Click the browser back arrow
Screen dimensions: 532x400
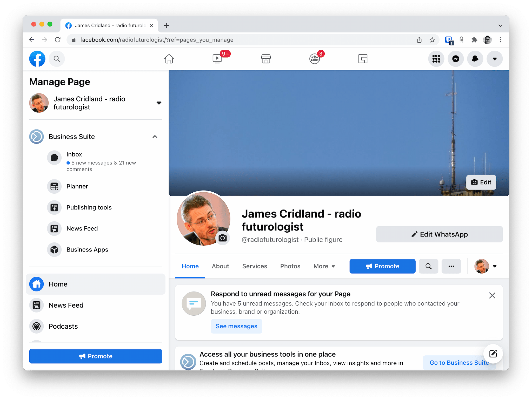[x=32, y=40]
